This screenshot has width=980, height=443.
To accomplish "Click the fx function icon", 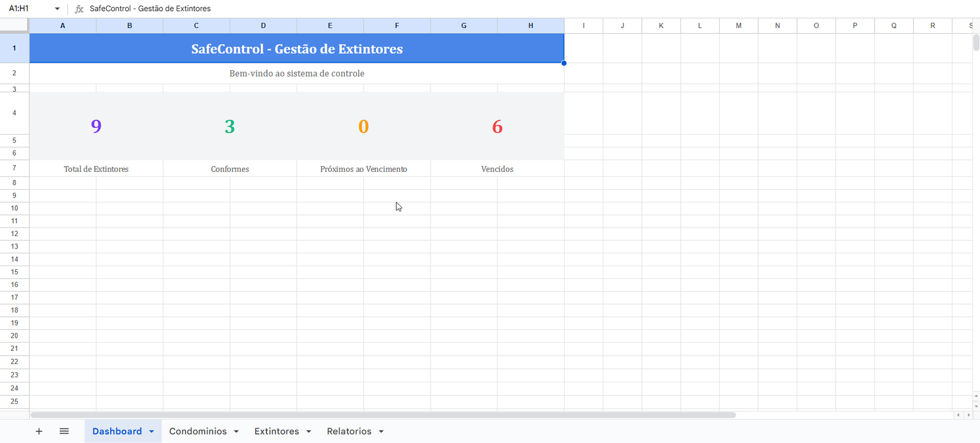I will (x=79, y=9).
